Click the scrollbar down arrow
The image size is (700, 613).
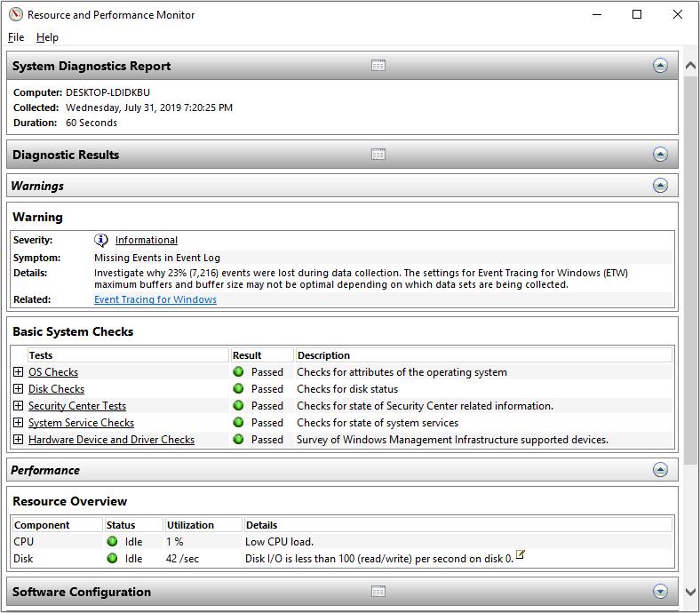click(x=690, y=593)
